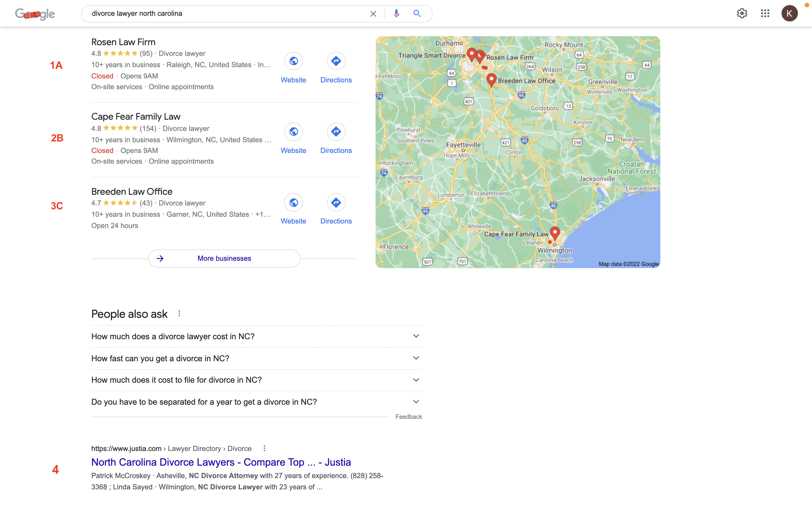Click the Google logo
The image size is (812, 508).
35,14
